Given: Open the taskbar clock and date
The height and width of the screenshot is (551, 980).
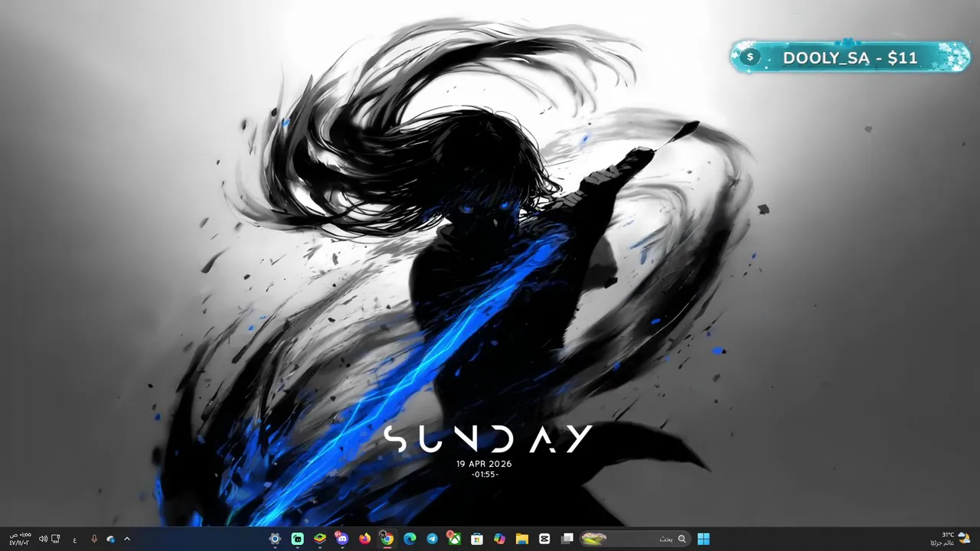Looking at the screenshot, I should tap(19, 539).
